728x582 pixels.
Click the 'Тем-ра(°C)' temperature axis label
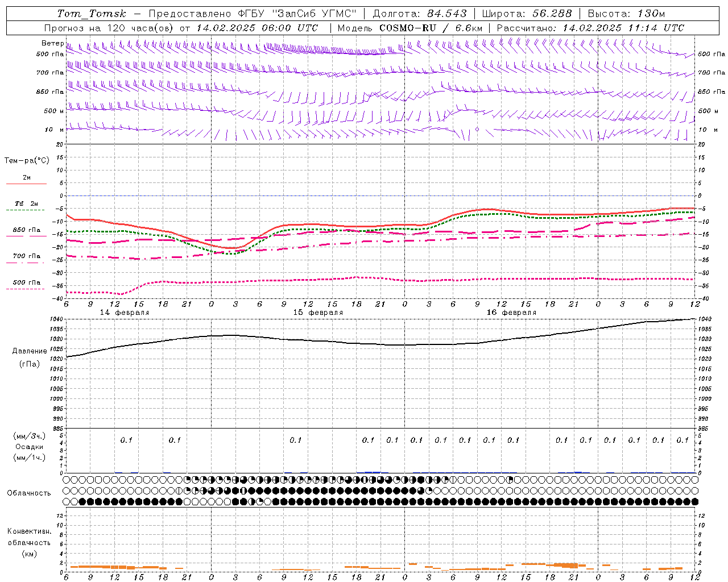[27, 161]
